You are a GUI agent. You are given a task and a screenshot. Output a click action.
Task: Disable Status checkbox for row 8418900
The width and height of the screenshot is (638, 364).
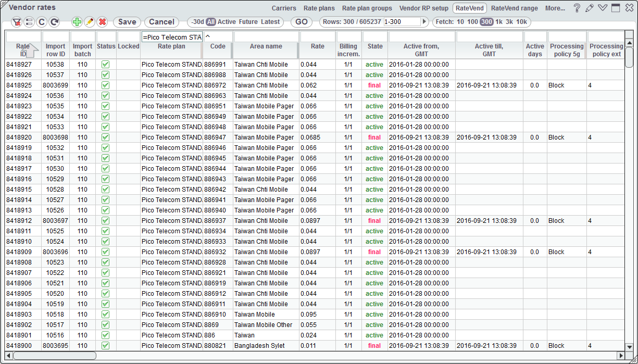106,345
